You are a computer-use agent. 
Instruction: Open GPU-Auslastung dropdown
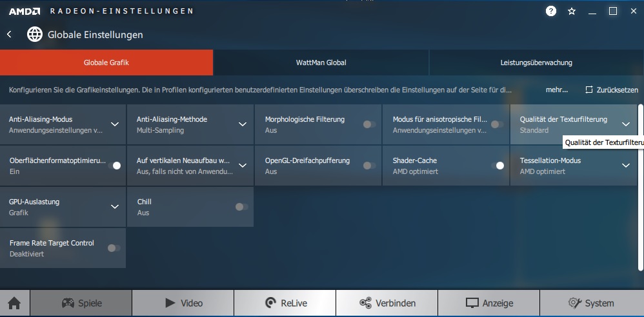click(x=115, y=207)
